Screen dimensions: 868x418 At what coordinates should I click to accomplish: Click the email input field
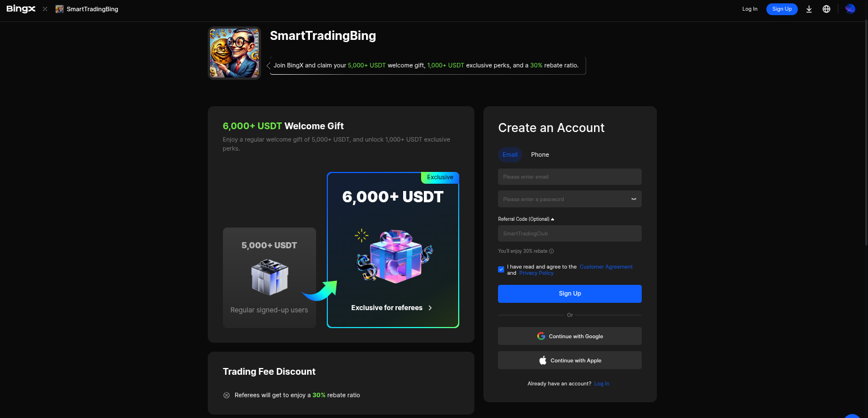click(x=570, y=177)
